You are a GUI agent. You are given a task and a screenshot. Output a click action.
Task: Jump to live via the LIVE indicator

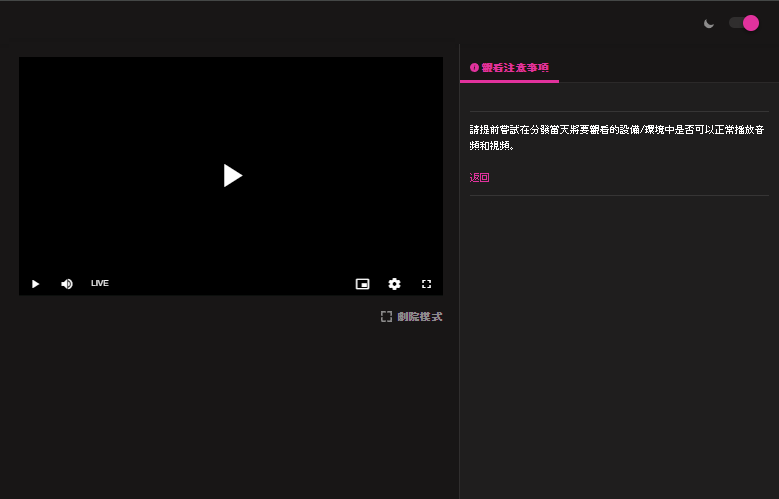tap(99, 283)
